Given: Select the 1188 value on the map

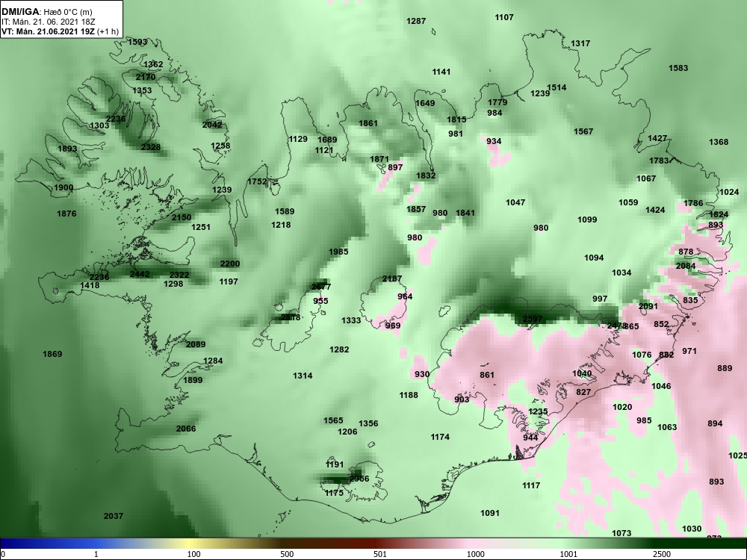Looking at the screenshot, I should click(x=409, y=395).
